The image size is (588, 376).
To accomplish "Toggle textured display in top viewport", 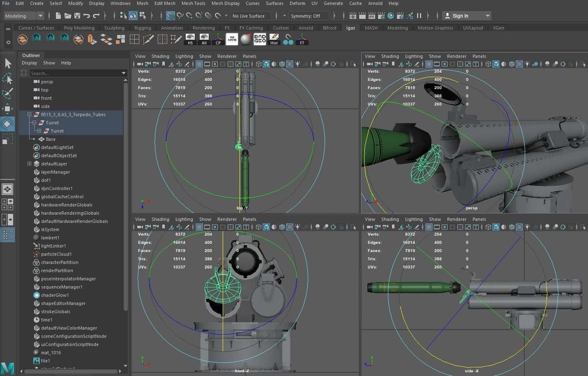I will (x=290, y=64).
